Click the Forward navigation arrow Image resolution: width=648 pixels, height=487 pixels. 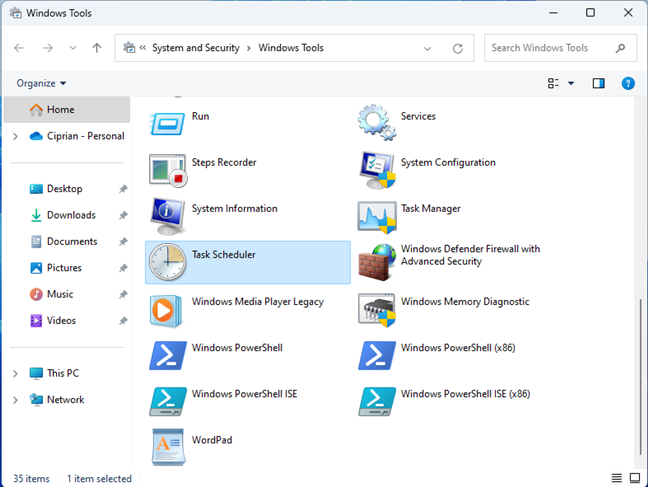coord(48,48)
